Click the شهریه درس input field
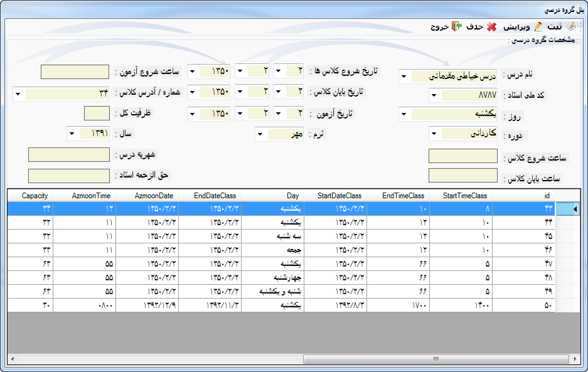Viewport: 588px width, 372px height. (x=69, y=154)
